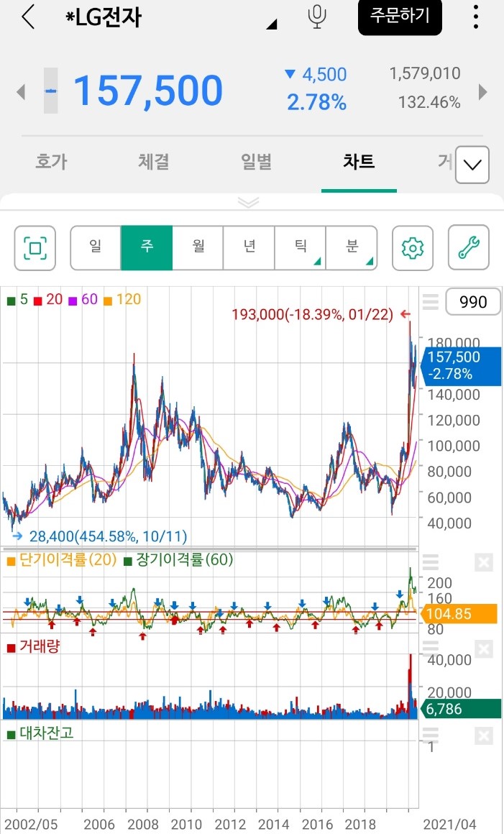Tap the *LG전자 stock name
The image size is (504, 834).
104,18
